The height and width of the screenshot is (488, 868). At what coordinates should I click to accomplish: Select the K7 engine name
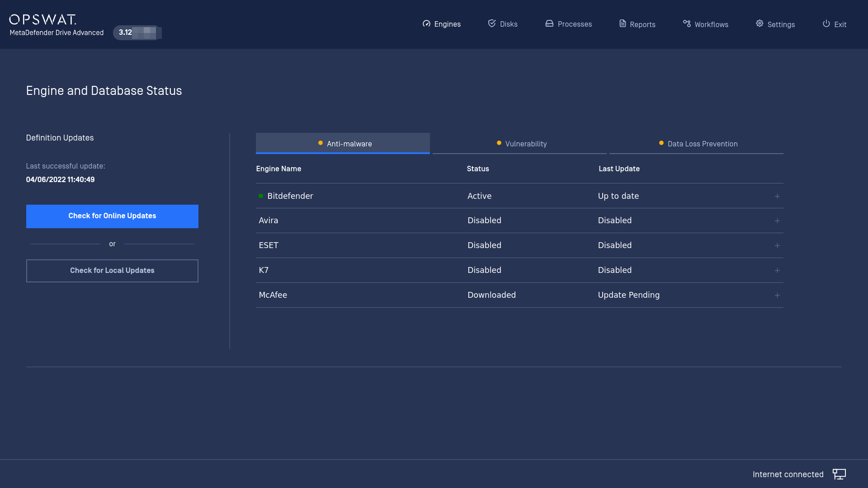[264, 270]
